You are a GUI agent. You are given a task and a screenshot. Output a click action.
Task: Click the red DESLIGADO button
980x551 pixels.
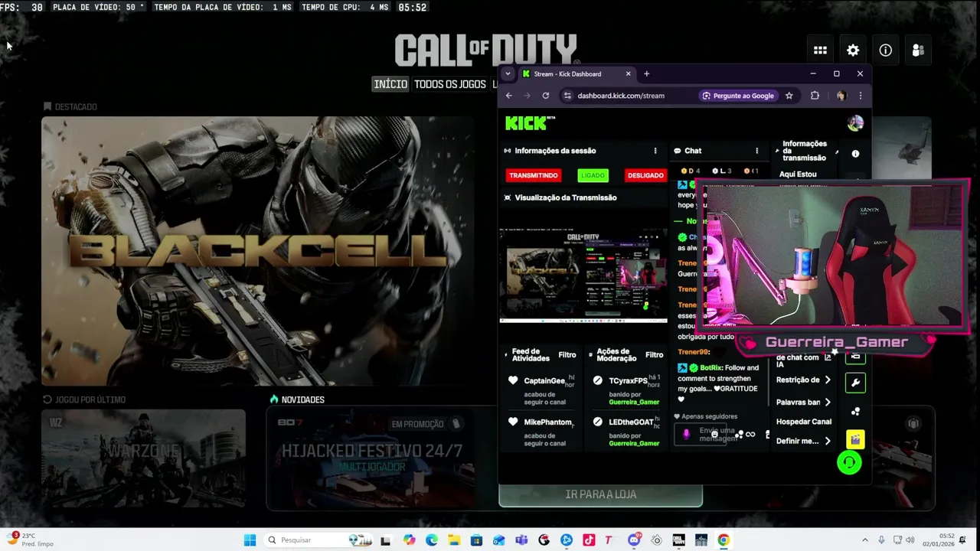645,175
